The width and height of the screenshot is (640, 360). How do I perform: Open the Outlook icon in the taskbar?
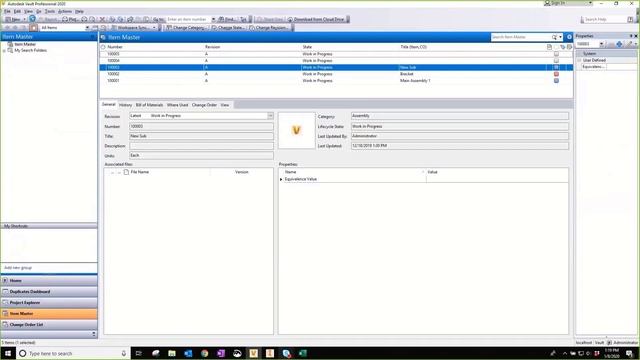[188, 353]
